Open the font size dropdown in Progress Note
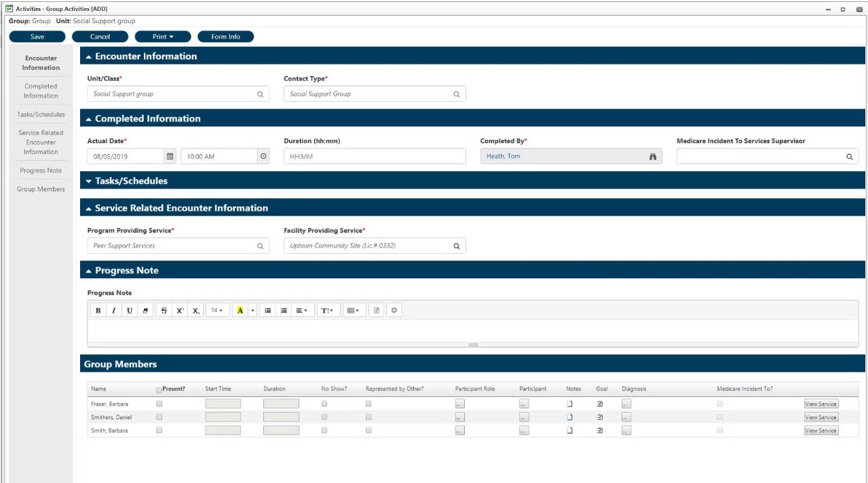Screen dimensions: 868x483 pos(216,310)
